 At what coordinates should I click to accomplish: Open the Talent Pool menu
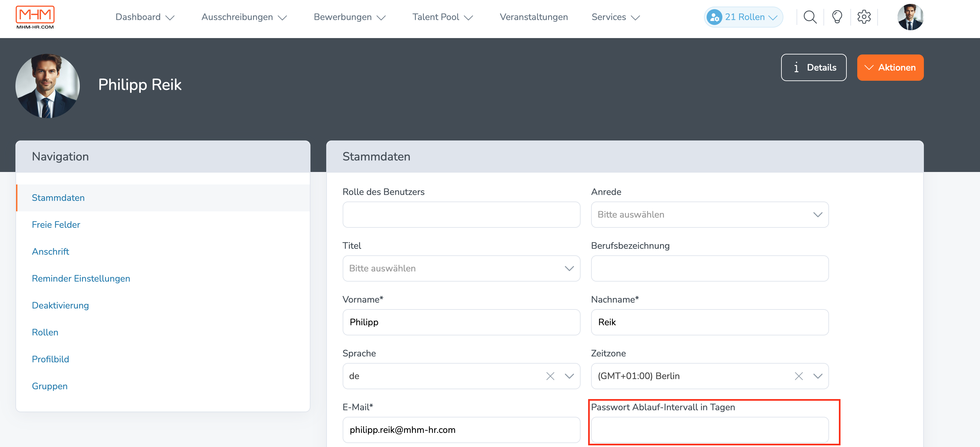pyautogui.click(x=442, y=17)
